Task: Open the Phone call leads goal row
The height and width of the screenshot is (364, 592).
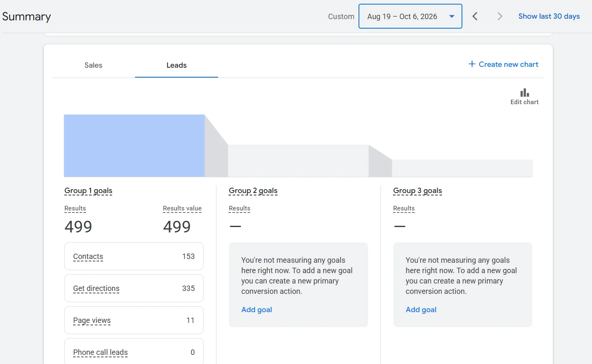Action: (134, 352)
